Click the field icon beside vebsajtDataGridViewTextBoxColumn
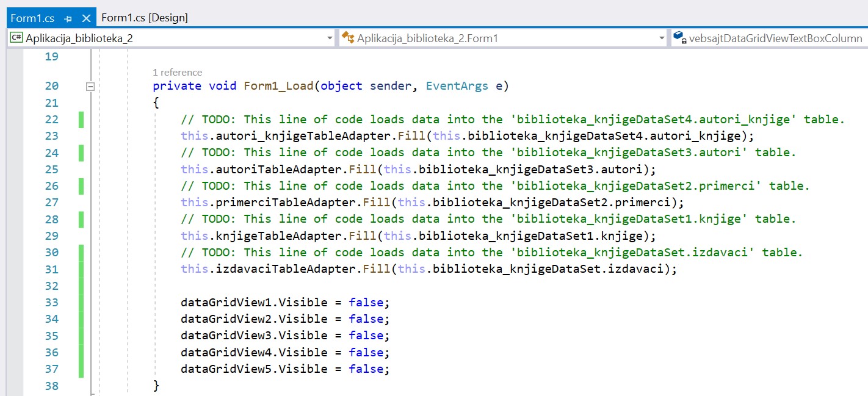 (679, 38)
